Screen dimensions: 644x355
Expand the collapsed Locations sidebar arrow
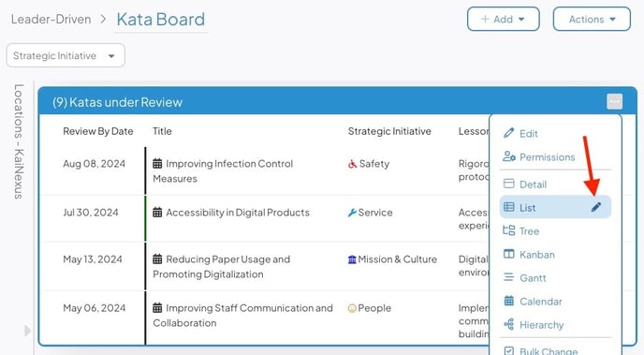coord(27,331)
